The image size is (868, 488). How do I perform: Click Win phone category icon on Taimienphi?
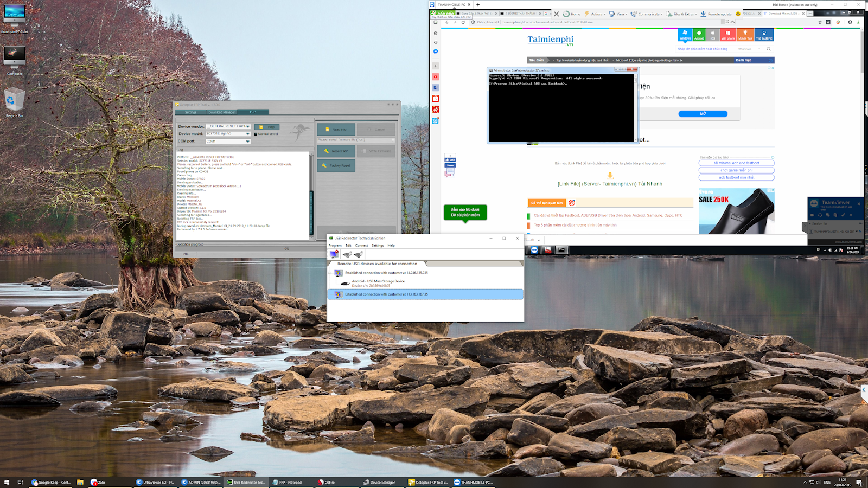coord(728,35)
